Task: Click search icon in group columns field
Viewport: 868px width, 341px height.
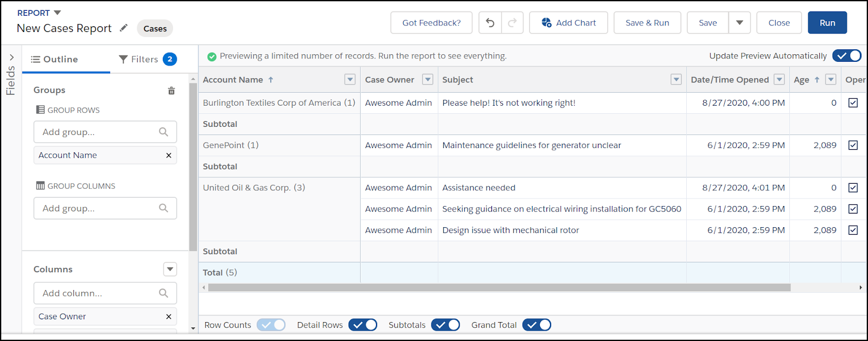Action: 163,208
